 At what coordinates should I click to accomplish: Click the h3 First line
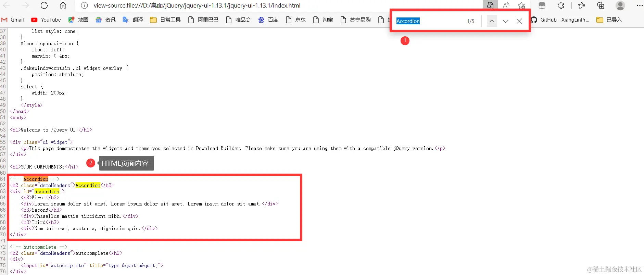coord(40,198)
